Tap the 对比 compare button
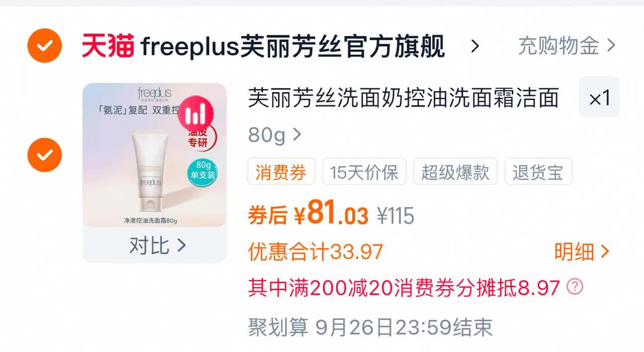The height and width of the screenshot is (352, 644). pyautogui.click(x=155, y=245)
